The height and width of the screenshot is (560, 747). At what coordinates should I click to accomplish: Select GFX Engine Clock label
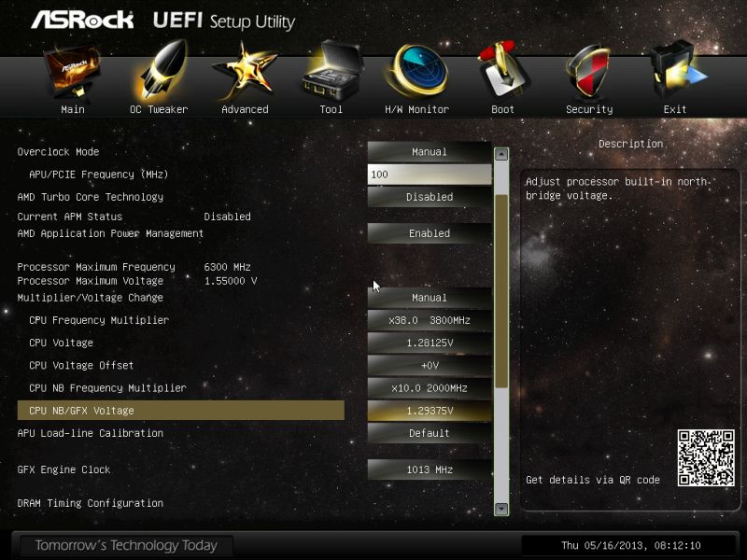pos(63,470)
